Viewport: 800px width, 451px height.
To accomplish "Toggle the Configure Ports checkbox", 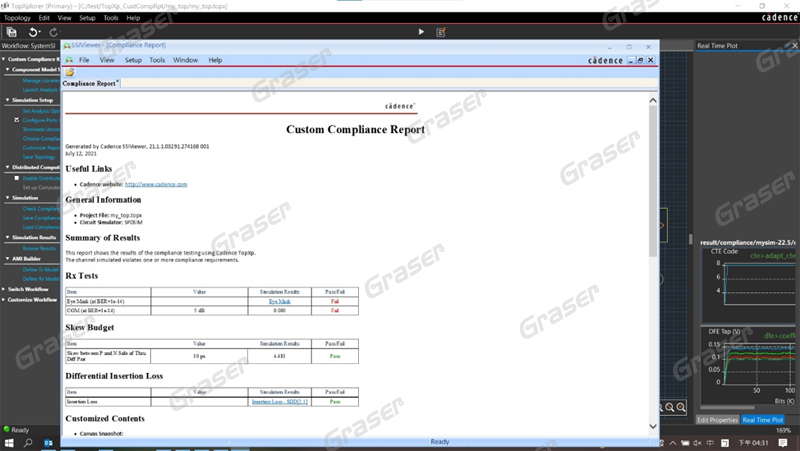I will coord(16,120).
